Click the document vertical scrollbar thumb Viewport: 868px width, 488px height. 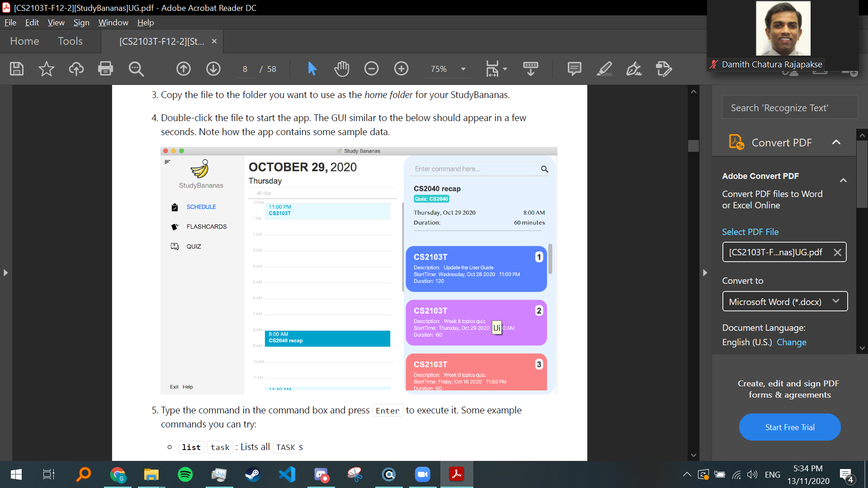click(693, 145)
